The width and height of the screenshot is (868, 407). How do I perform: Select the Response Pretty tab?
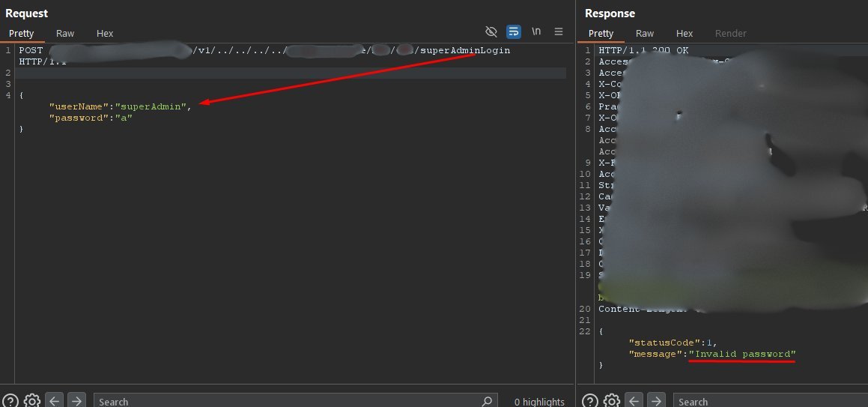(x=601, y=33)
